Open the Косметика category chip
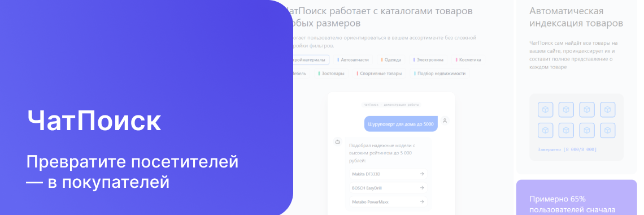The width and height of the screenshot is (644, 215). tap(468, 59)
